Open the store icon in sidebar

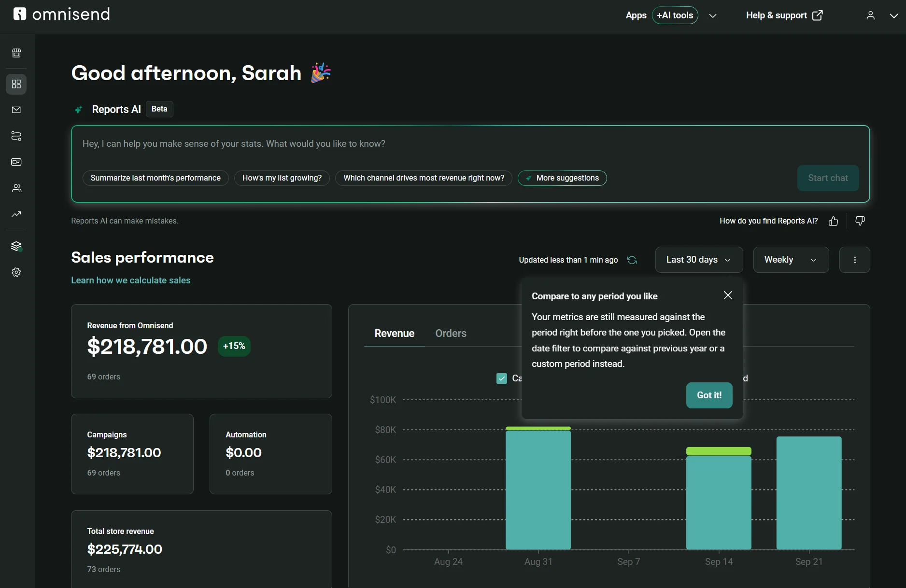(x=16, y=53)
